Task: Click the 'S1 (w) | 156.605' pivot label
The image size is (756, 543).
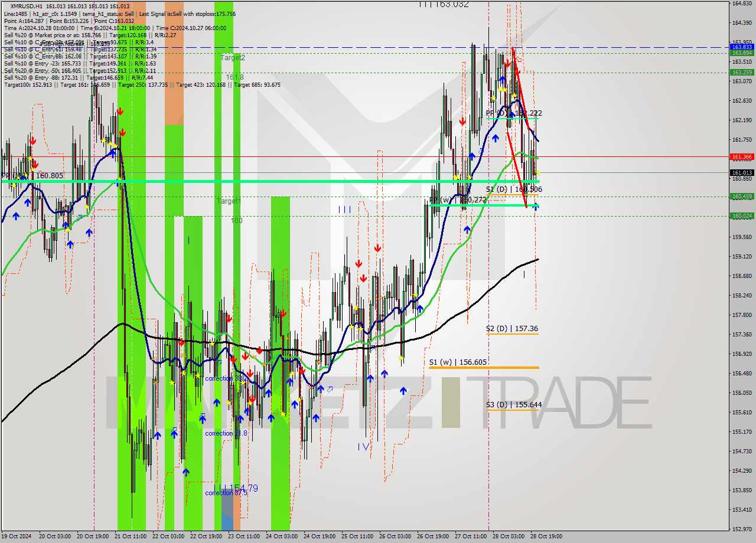Action: pyautogui.click(x=458, y=362)
